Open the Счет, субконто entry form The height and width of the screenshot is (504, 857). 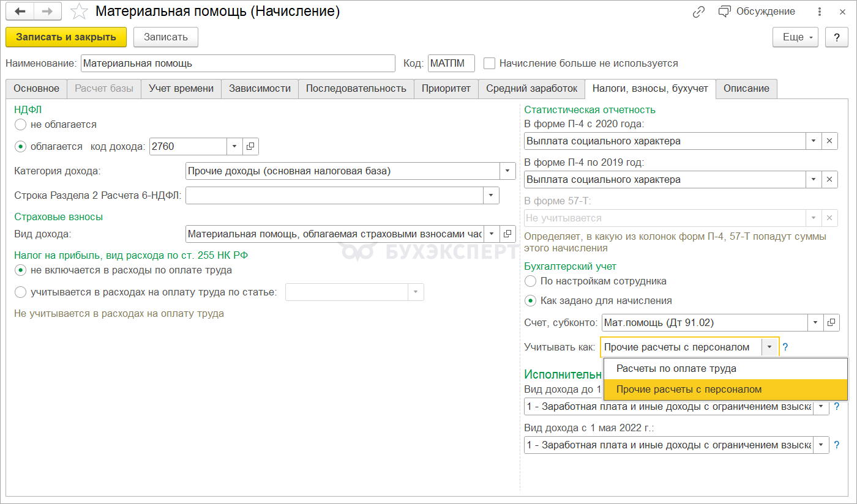[x=831, y=322]
